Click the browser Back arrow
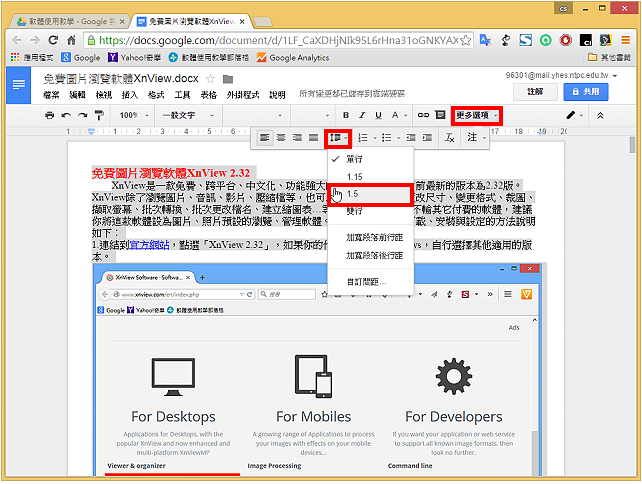Screen dimensions: 642x484 (17, 40)
